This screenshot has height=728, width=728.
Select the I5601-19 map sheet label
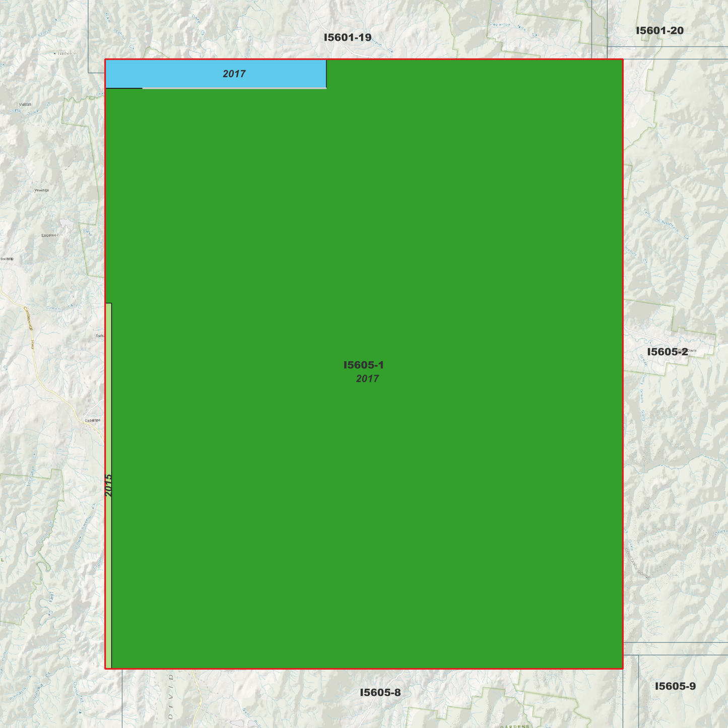pos(348,37)
